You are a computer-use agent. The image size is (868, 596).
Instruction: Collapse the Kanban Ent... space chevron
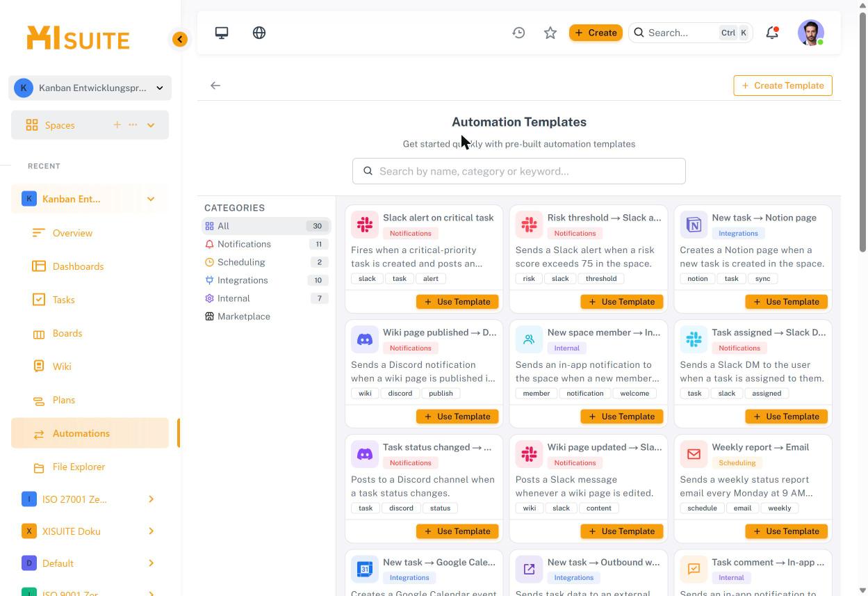[151, 199]
